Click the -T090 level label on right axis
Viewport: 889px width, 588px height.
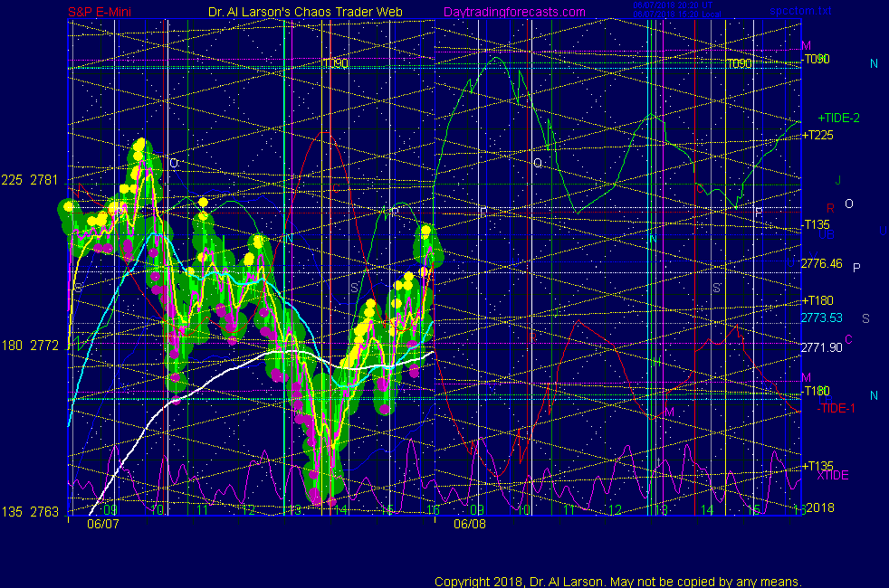(x=816, y=59)
